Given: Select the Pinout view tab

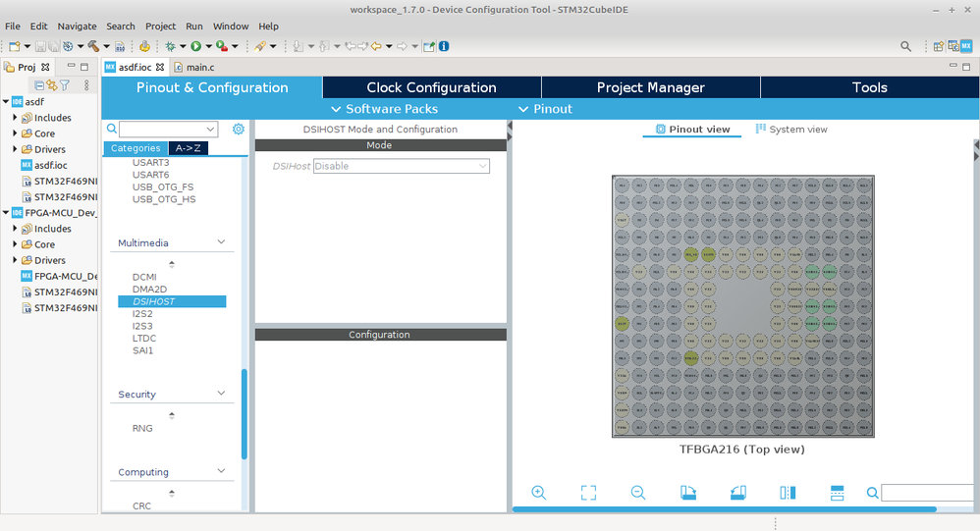Looking at the screenshot, I should pos(692,130).
